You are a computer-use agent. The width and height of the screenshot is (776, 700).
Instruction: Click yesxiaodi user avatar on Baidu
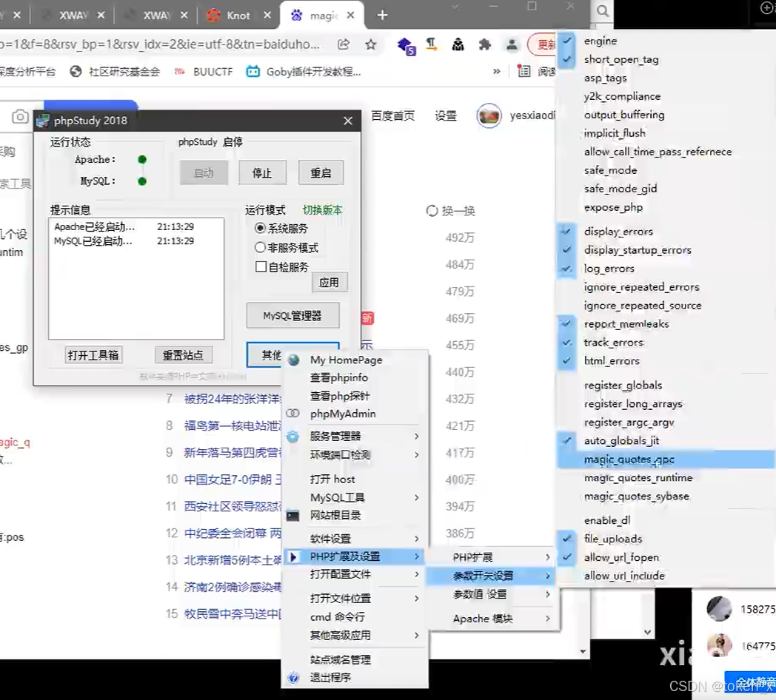pyautogui.click(x=489, y=115)
